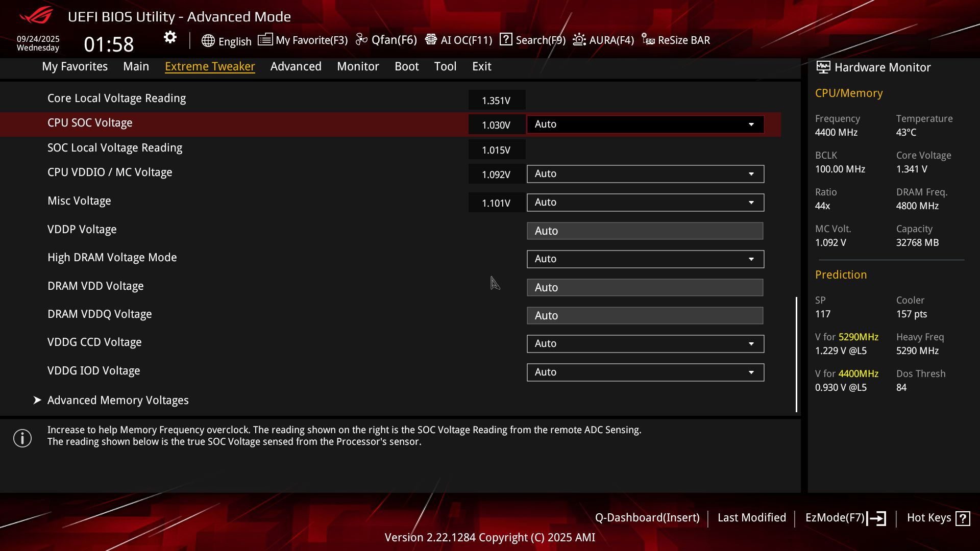The width and height of the screenshot is (980, 551).
Task: Click Hot Keys question mark icon
Action: (963, 518)
